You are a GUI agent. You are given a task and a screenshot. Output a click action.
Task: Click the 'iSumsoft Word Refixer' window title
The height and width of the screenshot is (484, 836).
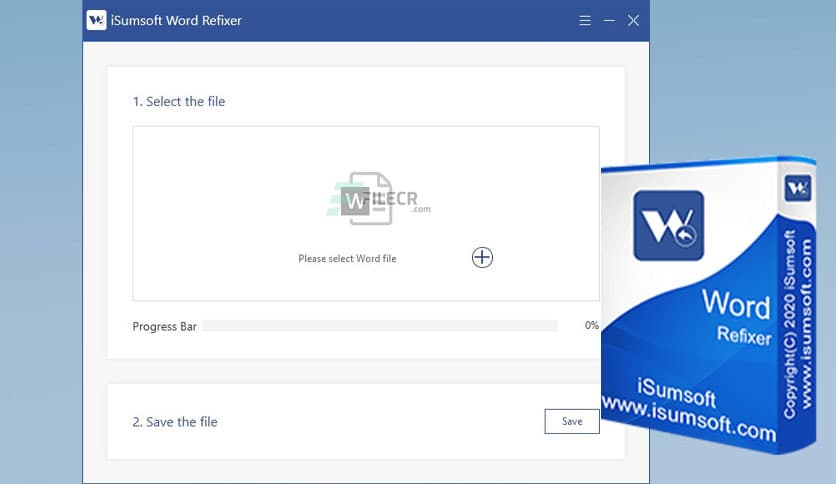pyautogui.click(x=176, y=20)
